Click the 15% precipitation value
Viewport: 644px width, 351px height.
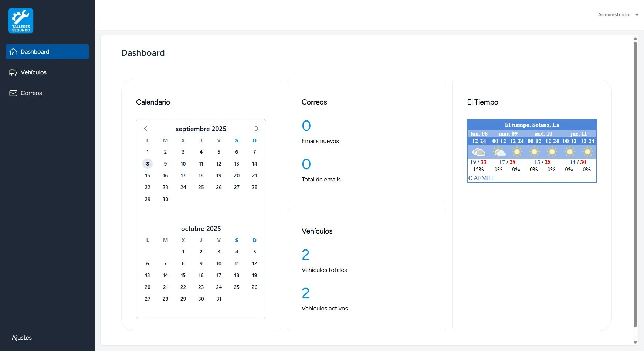click(x=478, y=170)
